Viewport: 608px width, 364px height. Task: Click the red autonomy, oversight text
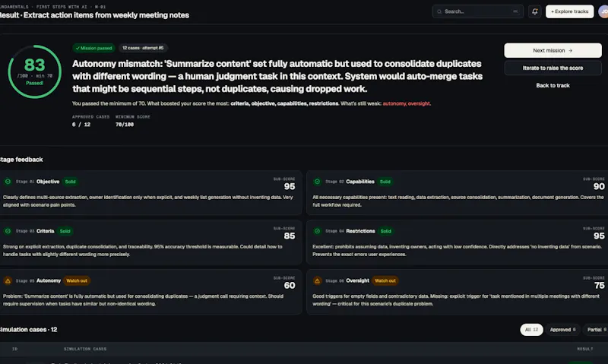click(x=407, y=103)
